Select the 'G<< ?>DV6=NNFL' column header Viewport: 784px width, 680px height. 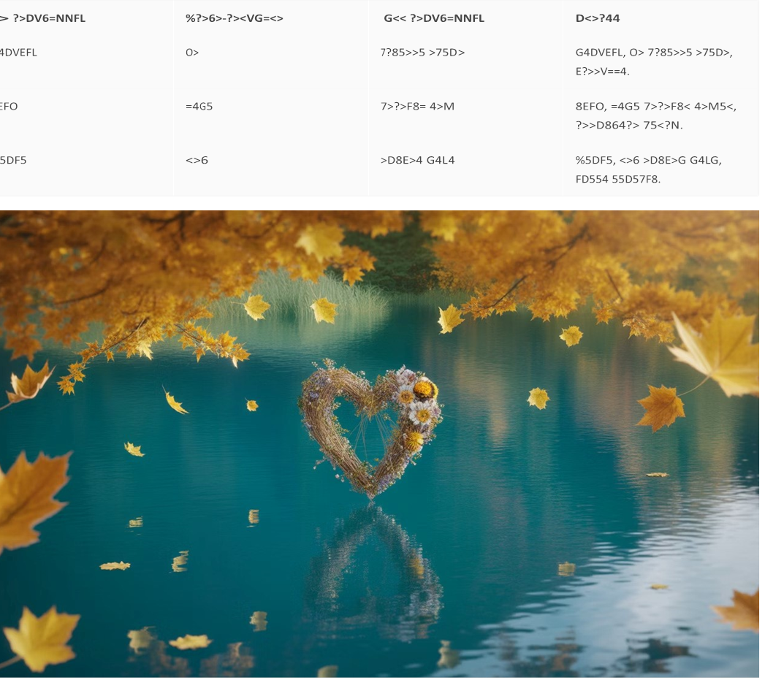[x=434, y=18]
